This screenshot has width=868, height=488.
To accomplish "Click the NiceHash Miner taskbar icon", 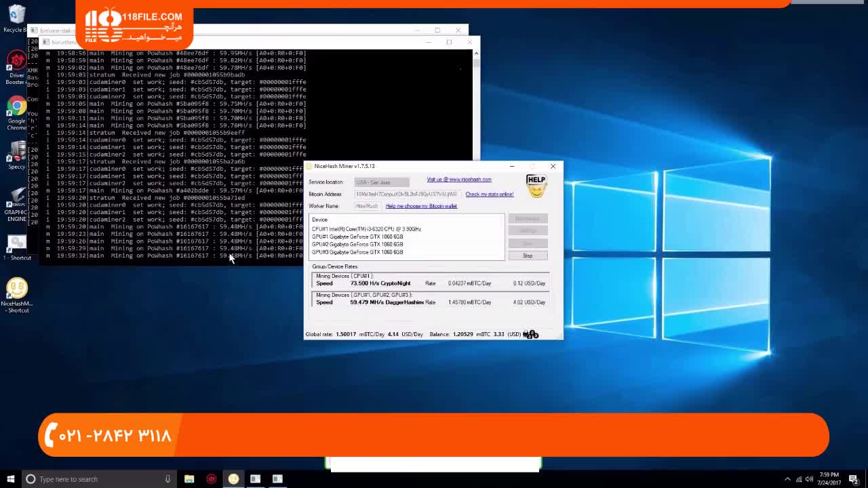I will (233, 479).
